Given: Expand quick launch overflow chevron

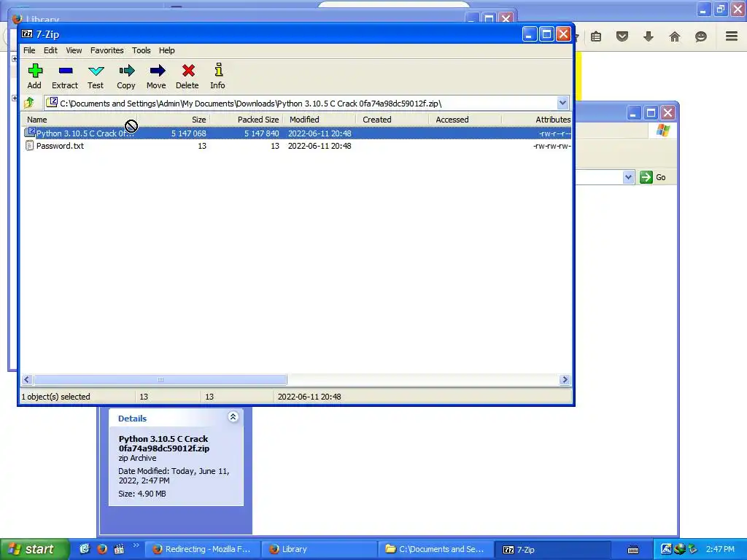Looking at the screenshot, I should (136, 545).
